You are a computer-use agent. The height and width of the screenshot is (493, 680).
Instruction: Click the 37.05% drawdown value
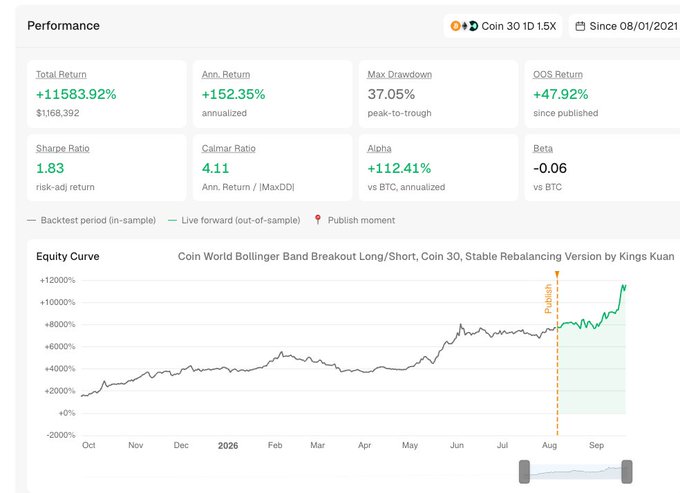(391, 94)
